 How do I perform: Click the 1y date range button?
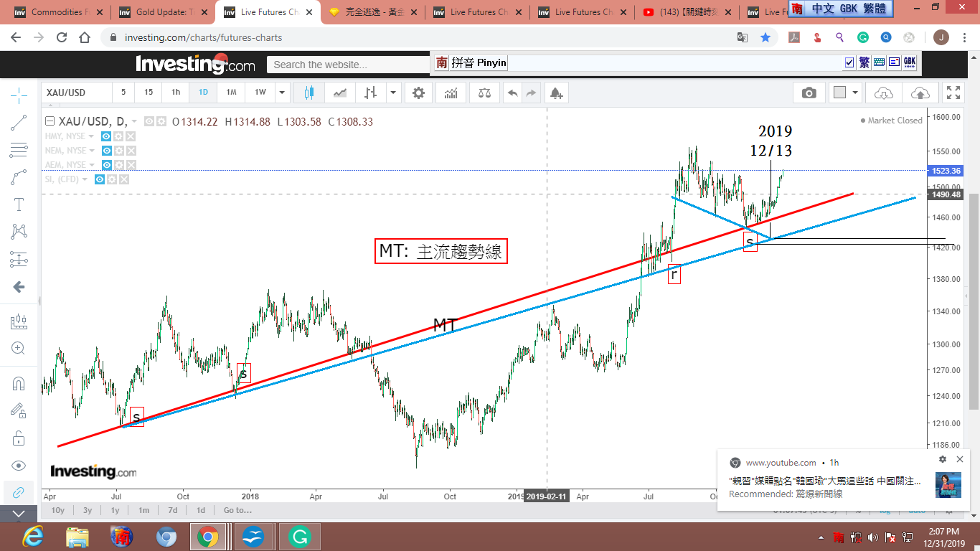(115, 510)
